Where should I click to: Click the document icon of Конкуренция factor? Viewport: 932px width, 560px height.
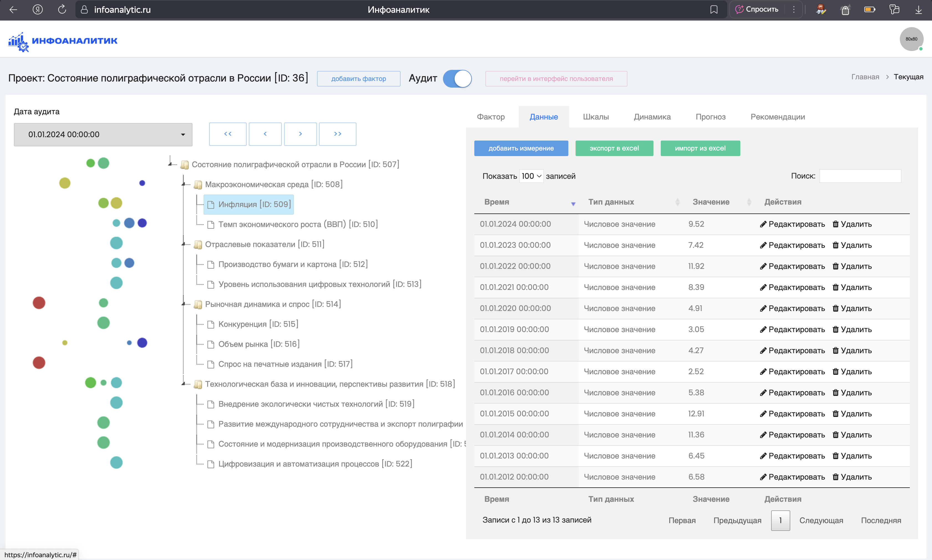(x=211, y=324)
